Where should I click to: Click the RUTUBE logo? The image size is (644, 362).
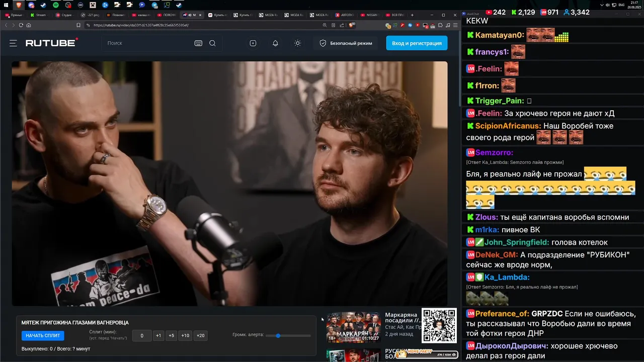(52, 43)
